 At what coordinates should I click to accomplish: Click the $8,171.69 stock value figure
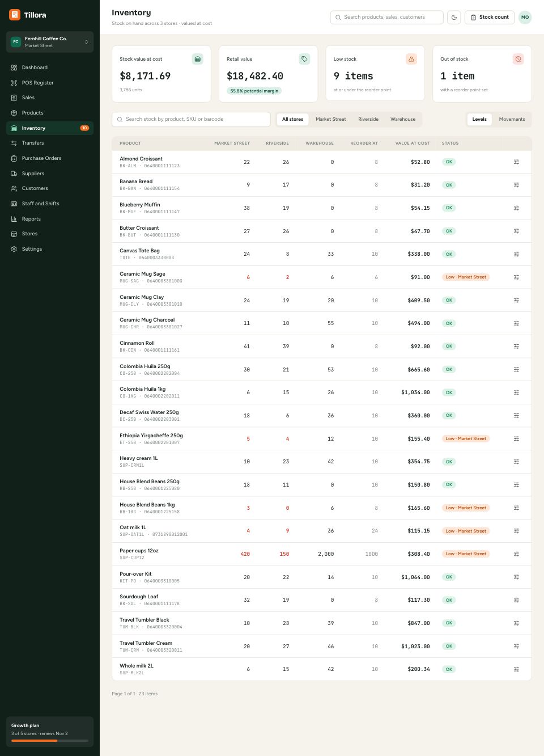point(145,76)
